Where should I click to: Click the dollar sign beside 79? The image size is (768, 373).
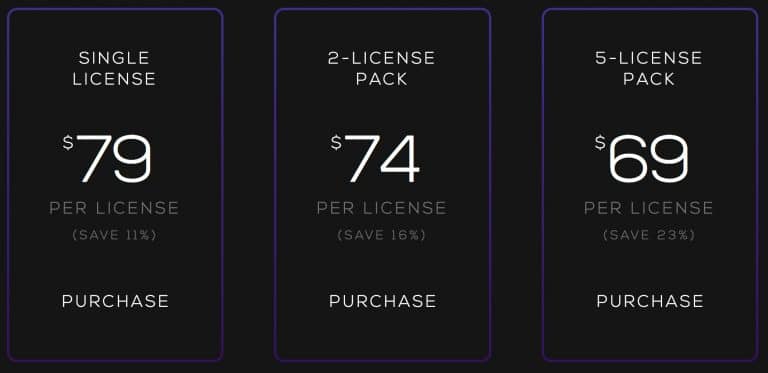click(68, 143)
